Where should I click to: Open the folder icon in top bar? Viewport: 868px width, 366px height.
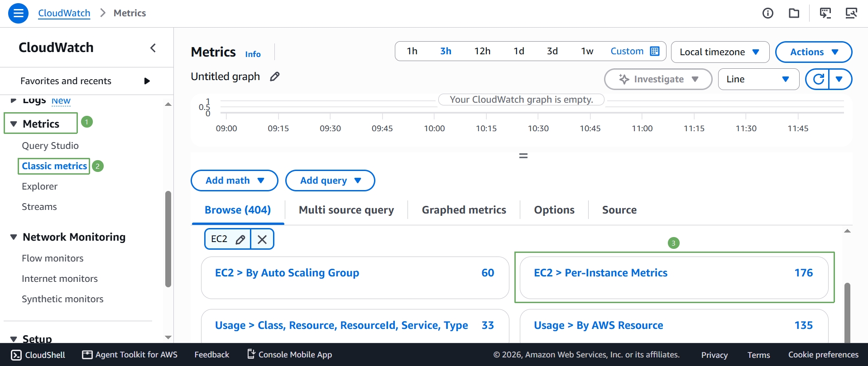click(x=794, y=13)
